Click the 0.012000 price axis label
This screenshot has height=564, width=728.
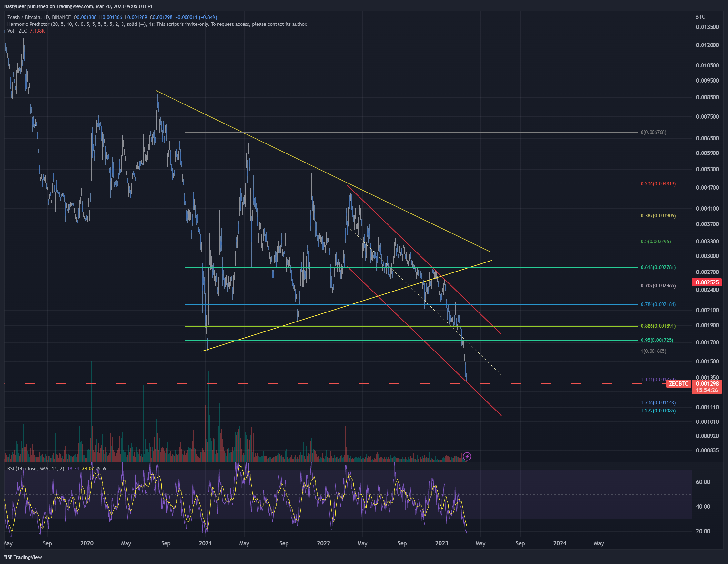point(707,45)
